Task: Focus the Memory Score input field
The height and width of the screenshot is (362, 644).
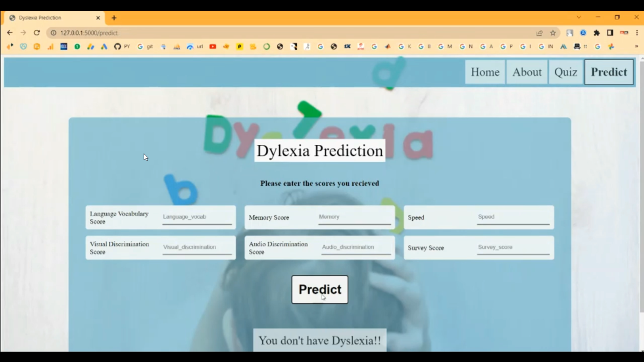Action: [x=355, y=217]
